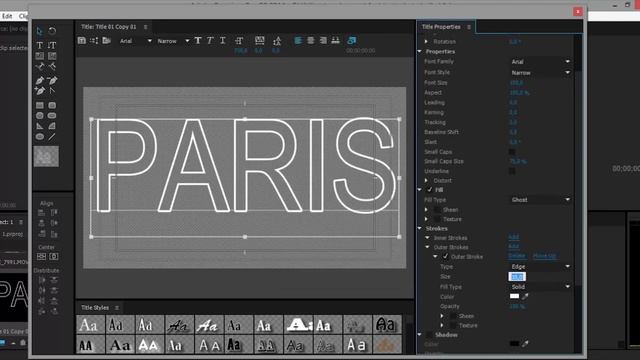Enable the Small Caps checkbox
Image resolution: width=640 pixels, height=360 pixels.
[512, 152]
